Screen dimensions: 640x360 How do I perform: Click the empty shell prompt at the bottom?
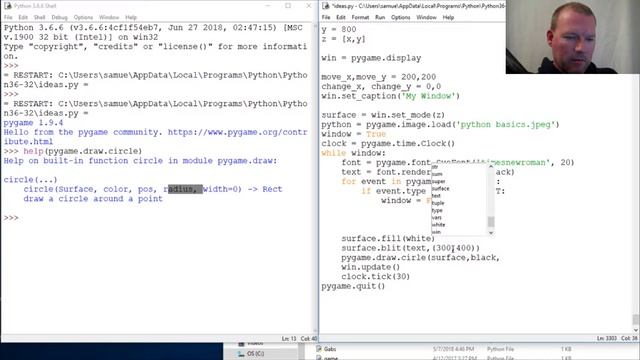pyautogui.click(x=11, y=218)
